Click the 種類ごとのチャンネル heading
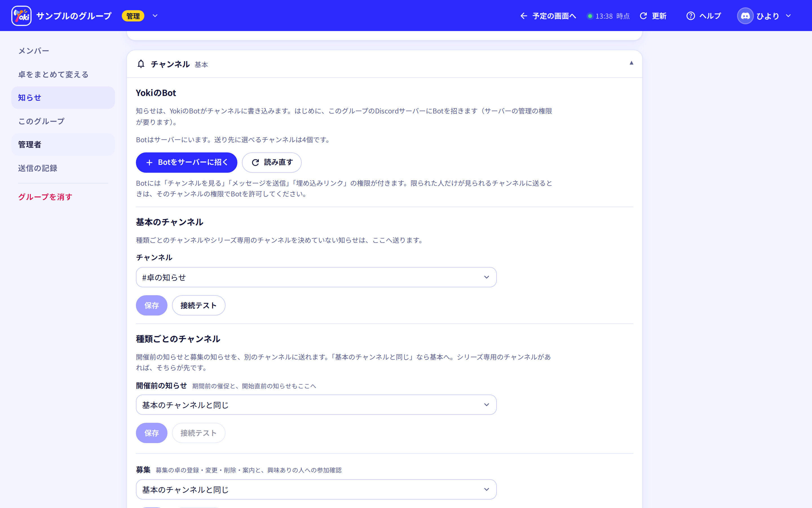Viewport: 812px width, 508px height. [178, 339]
